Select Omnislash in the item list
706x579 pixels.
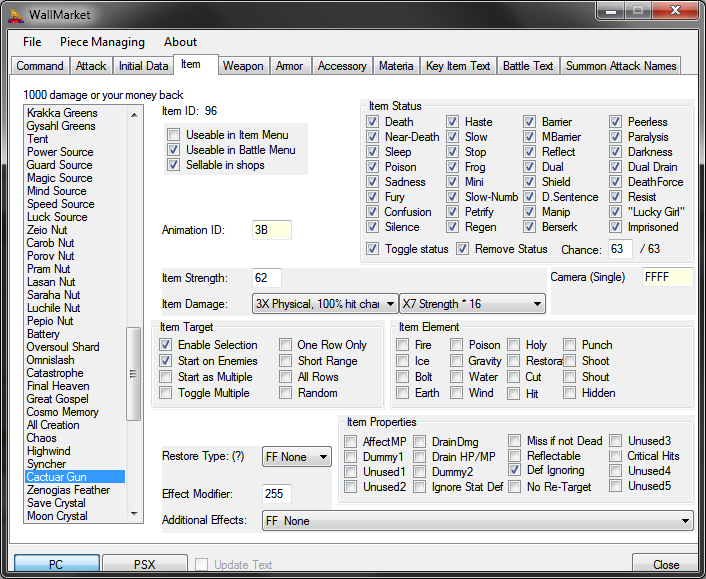tap(75, 360)
